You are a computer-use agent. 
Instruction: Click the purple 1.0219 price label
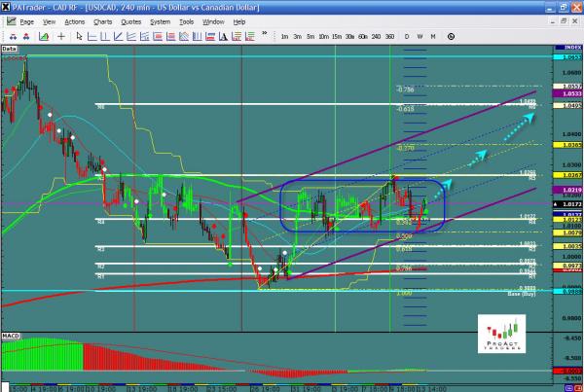(571, 190)
